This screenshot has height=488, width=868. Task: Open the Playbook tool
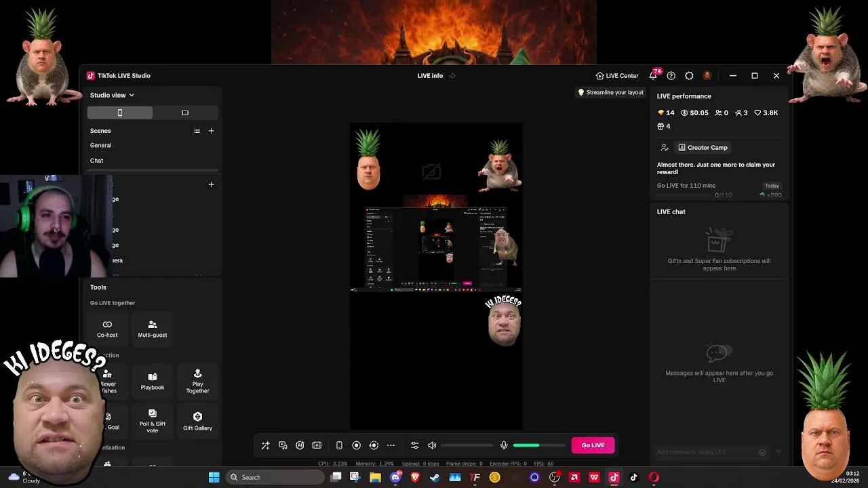tap(153, 382)
